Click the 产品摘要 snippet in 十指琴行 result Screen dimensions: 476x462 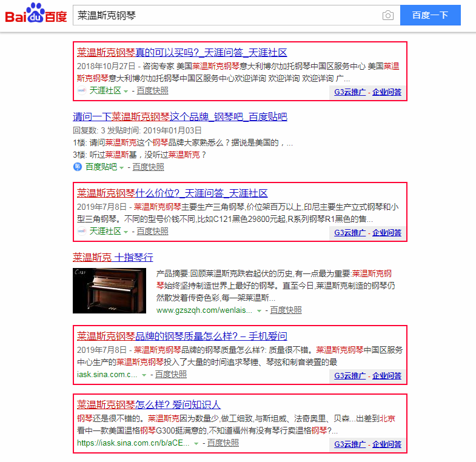point(276,286)
